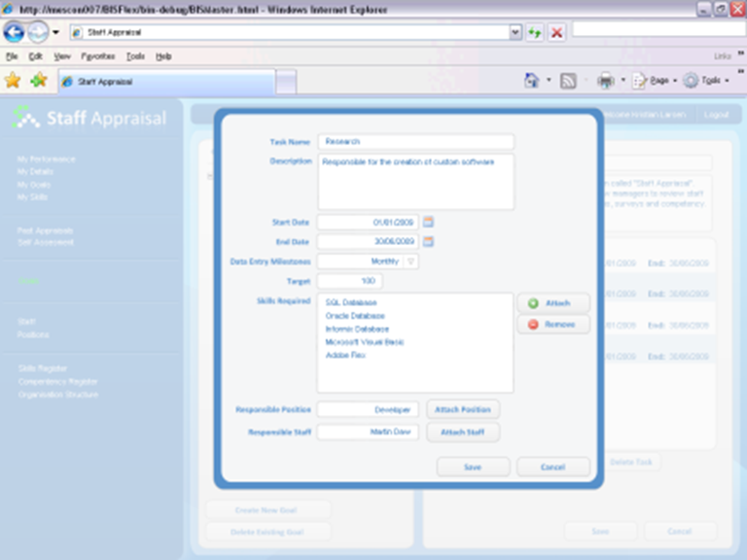The width and height of the screenshot is (747, 560).
Task: Click the browser Back arrow button
Action: pos(14,32)
